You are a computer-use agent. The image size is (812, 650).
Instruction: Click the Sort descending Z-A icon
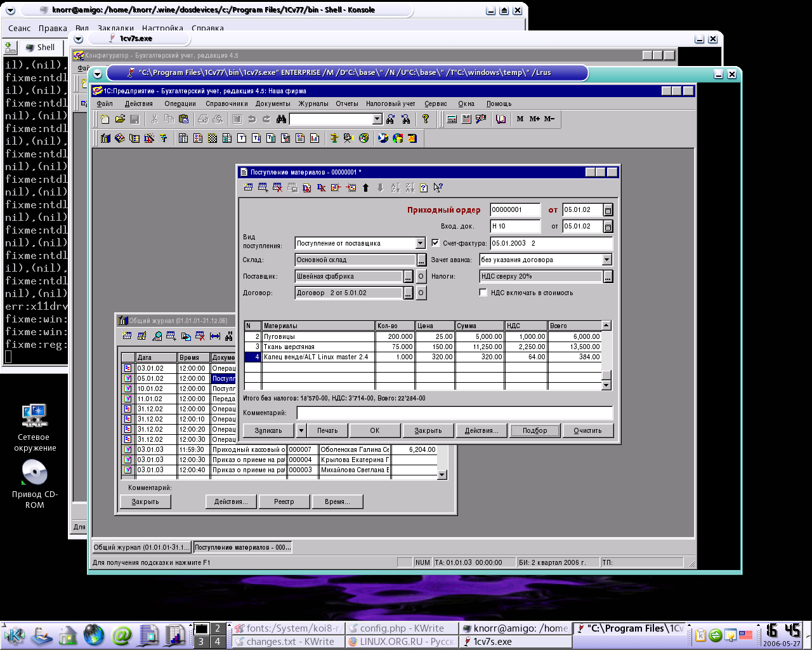(410, 187)
